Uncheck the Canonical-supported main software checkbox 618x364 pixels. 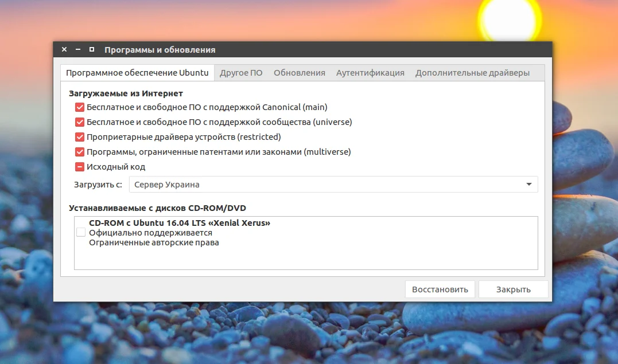80,107
